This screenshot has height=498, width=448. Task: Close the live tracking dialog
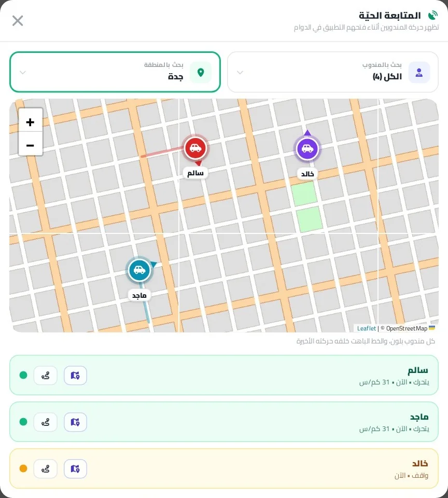(x=18, y=21)
